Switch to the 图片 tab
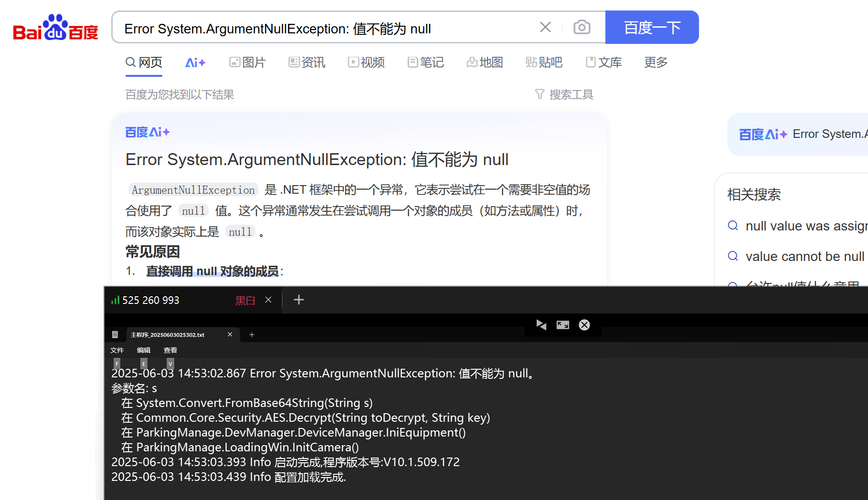This screenshot has height=500, width=868. click(247, 62)
